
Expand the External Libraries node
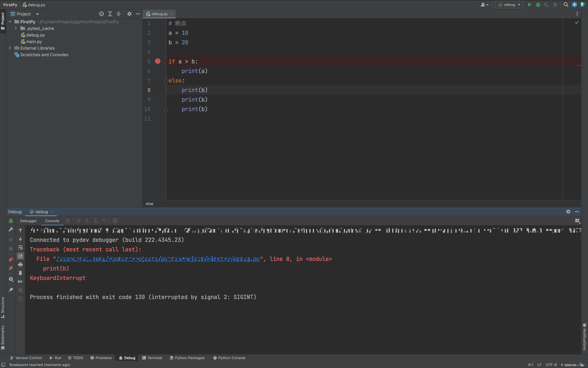10,48
